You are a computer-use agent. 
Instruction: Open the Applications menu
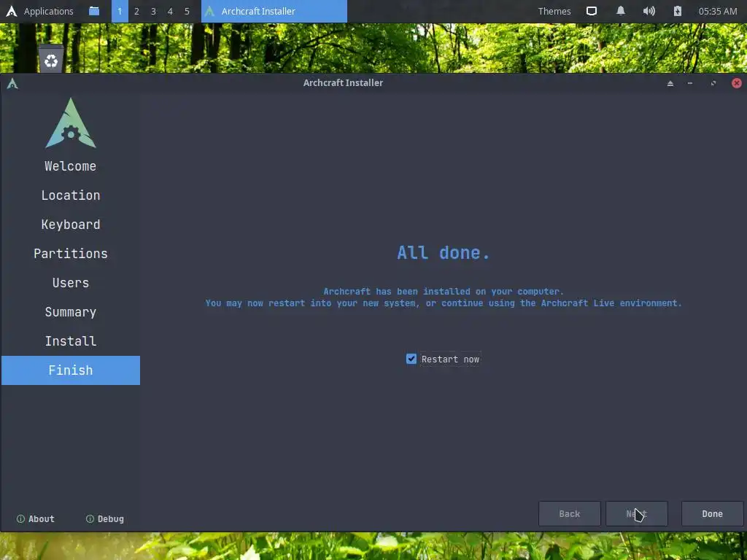pos(49,11)
